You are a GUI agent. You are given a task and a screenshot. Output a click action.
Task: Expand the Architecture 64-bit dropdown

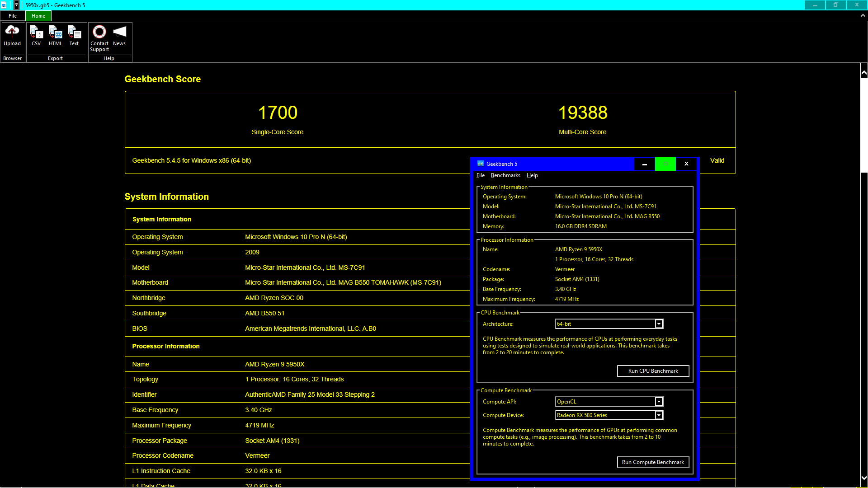point(659,324)
